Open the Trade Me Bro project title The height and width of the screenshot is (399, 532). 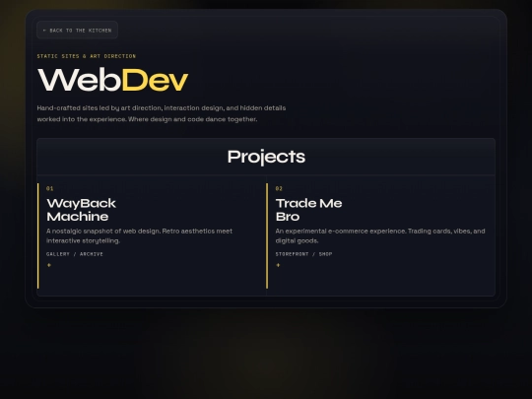click(x=308, y=210)
